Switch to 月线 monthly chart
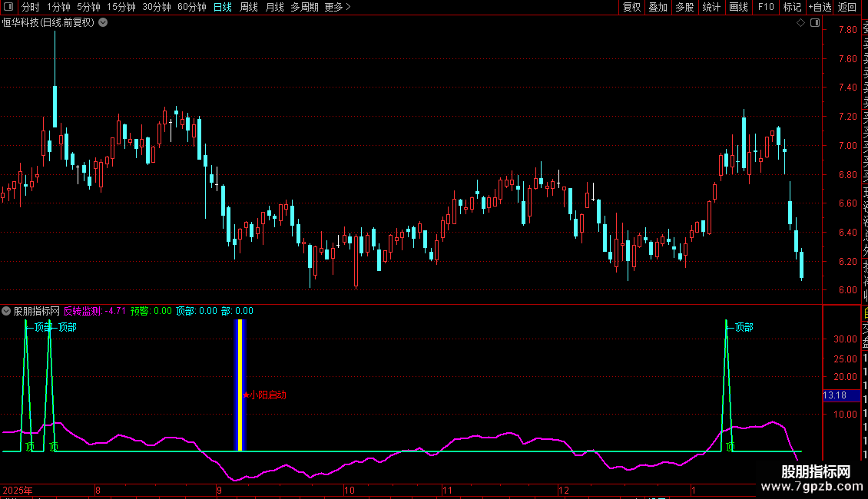The height and width of the screenshot is (499, 868). [x=274, y=7]
